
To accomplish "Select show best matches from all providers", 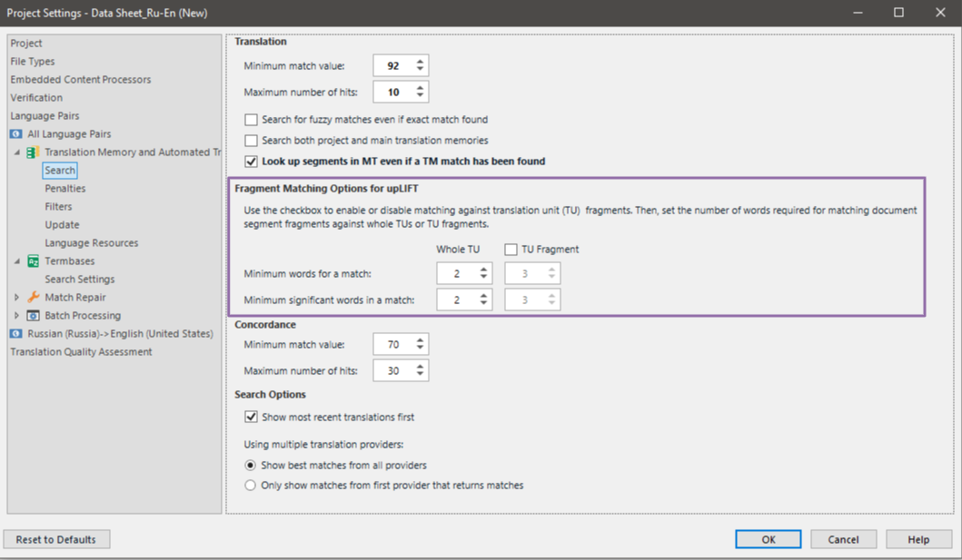I will [251, 465].
